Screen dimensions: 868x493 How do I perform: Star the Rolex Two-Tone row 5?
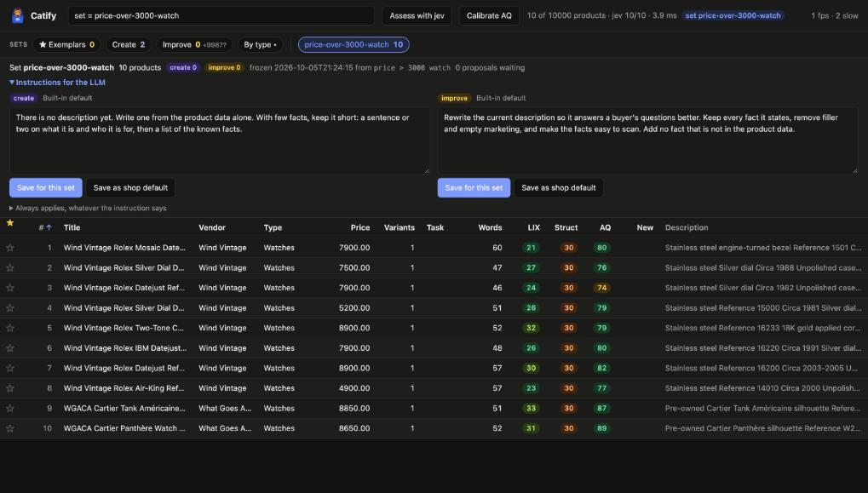pyautogui.click(x=10, y=328)
